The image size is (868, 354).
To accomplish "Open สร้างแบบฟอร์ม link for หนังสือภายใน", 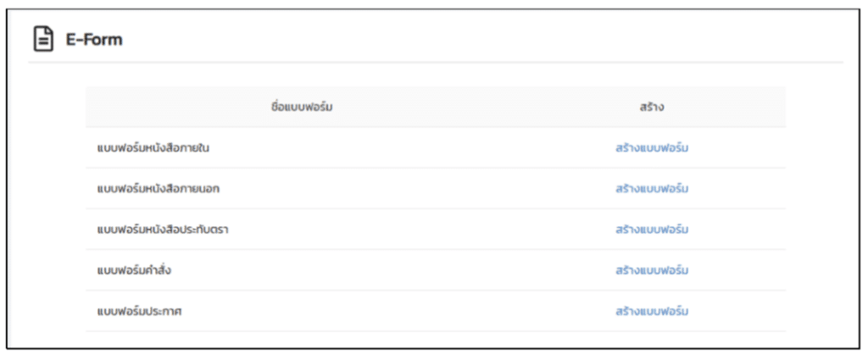I will (x=652, y=147).
